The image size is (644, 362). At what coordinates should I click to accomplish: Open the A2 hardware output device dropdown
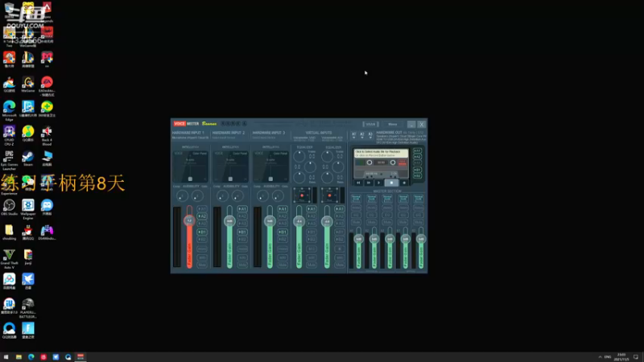[361, 135]
